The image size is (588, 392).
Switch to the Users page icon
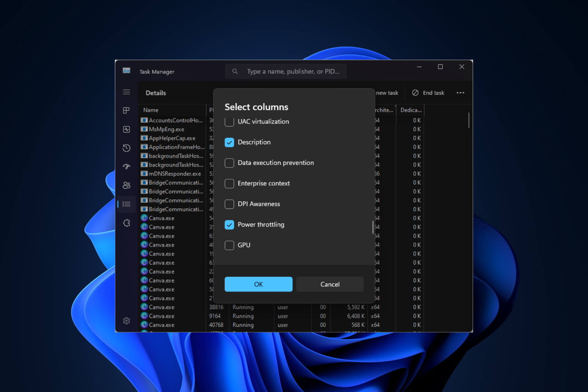(x=126, y=185)
